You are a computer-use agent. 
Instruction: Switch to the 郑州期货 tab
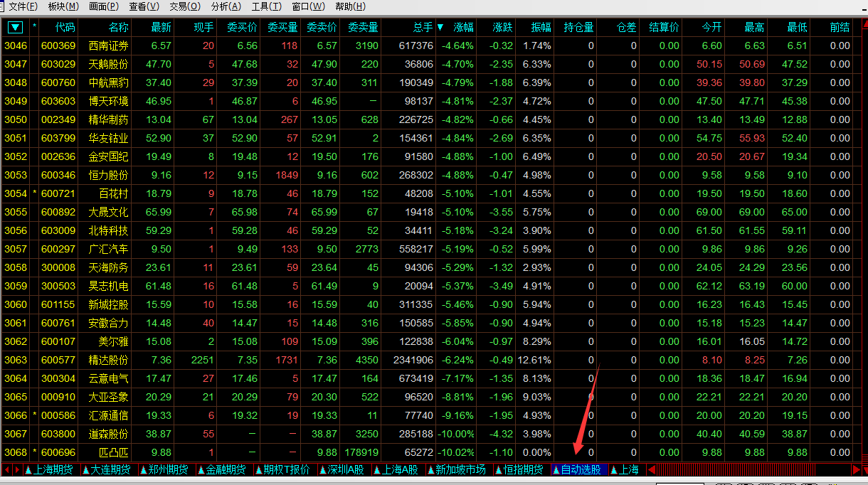click(x=166, y=469)
